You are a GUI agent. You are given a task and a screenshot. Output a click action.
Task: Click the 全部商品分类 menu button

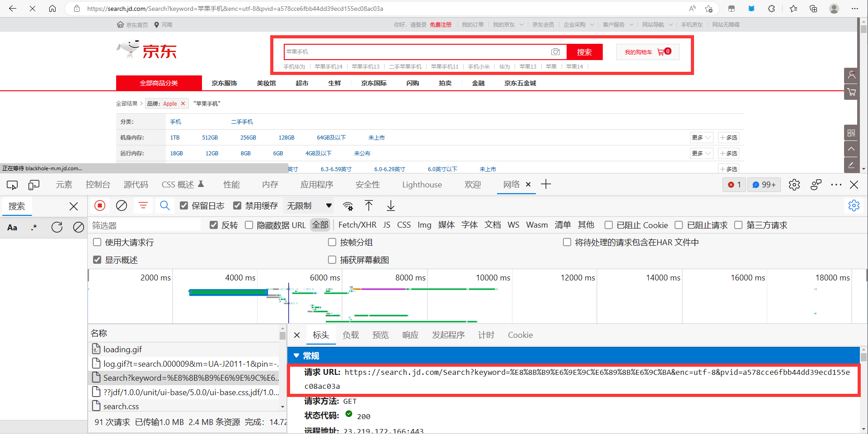pyautogui.click(x=159, y=83)
